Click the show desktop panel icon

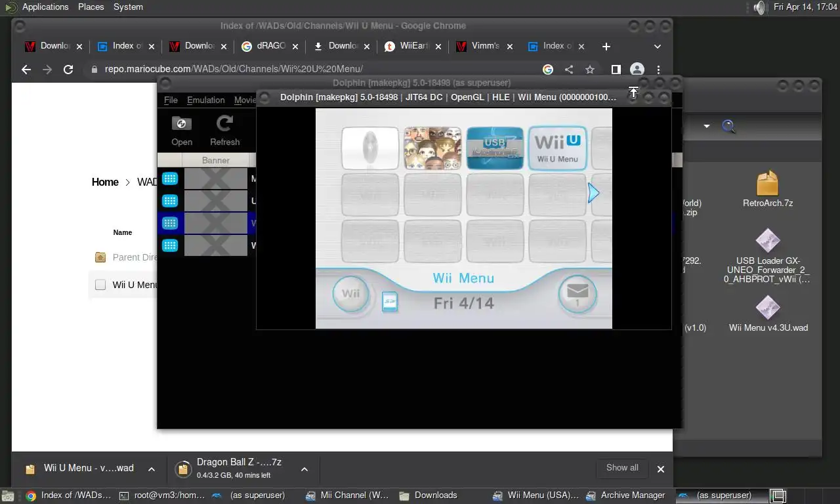coord(7,496)
